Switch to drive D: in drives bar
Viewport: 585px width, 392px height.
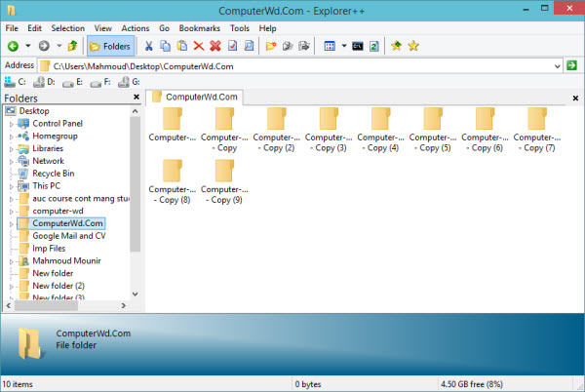click(44, 82)
